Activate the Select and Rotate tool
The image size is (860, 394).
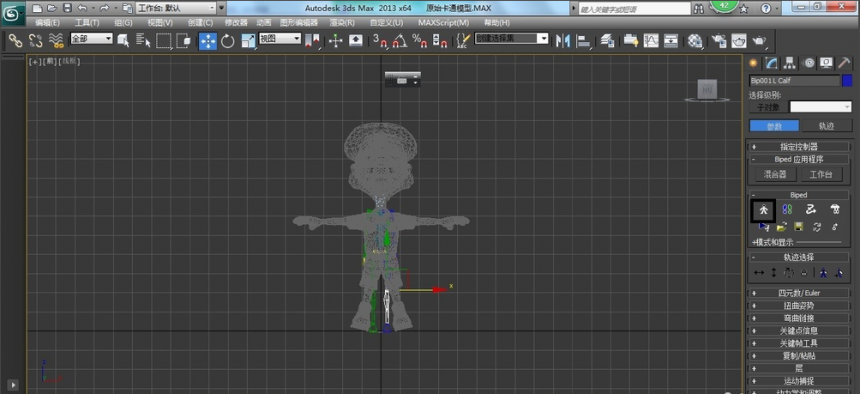[228, 41]
